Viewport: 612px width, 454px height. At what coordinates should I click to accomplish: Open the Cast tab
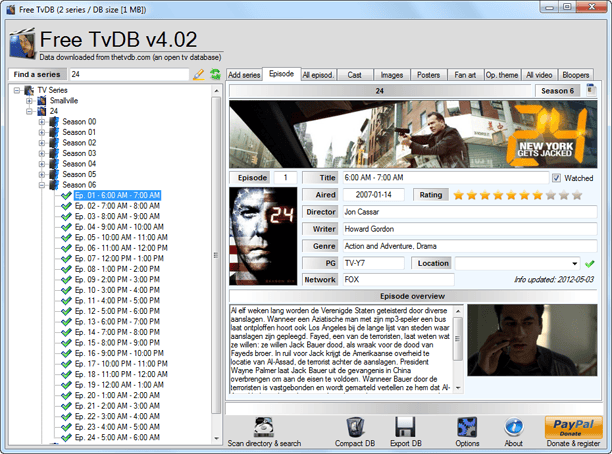point(354,75)
